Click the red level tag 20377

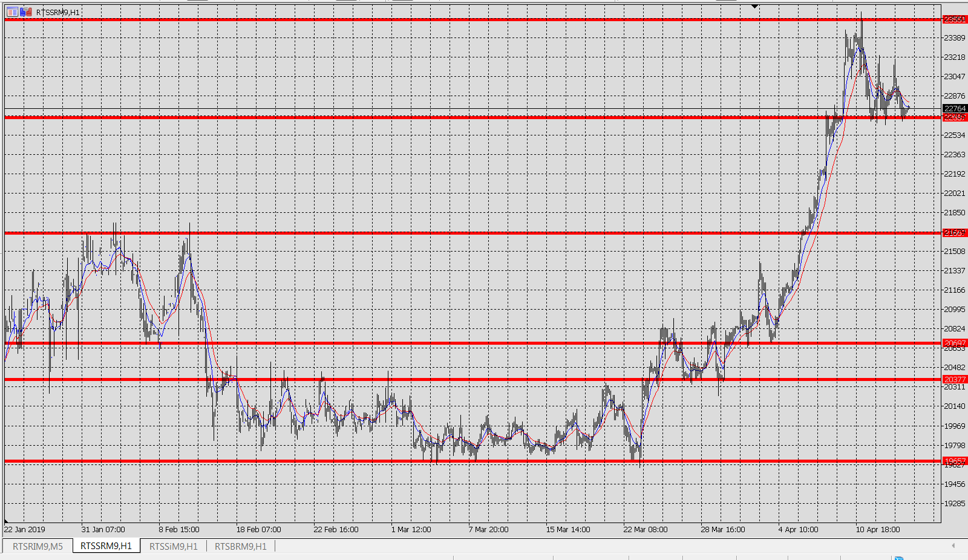tap(955, 379)
